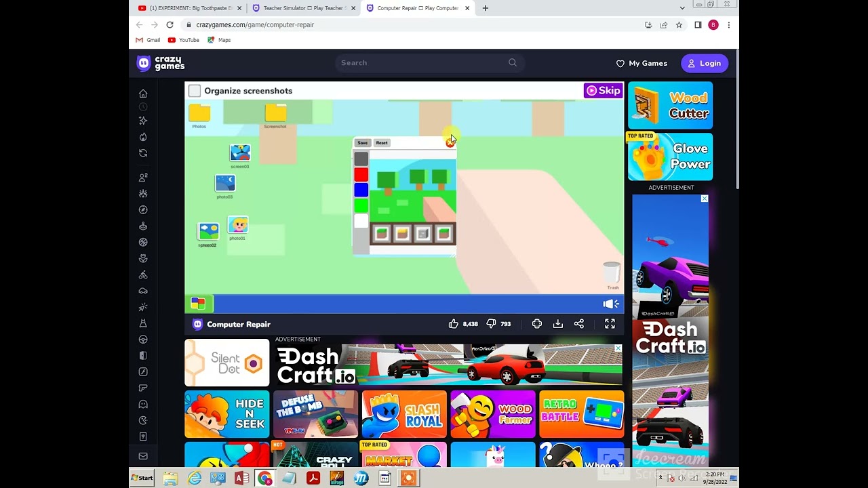The width and height of the screenshot is (868, 488).
Task: Pick the gray color swatch
Action: (361, 159)
